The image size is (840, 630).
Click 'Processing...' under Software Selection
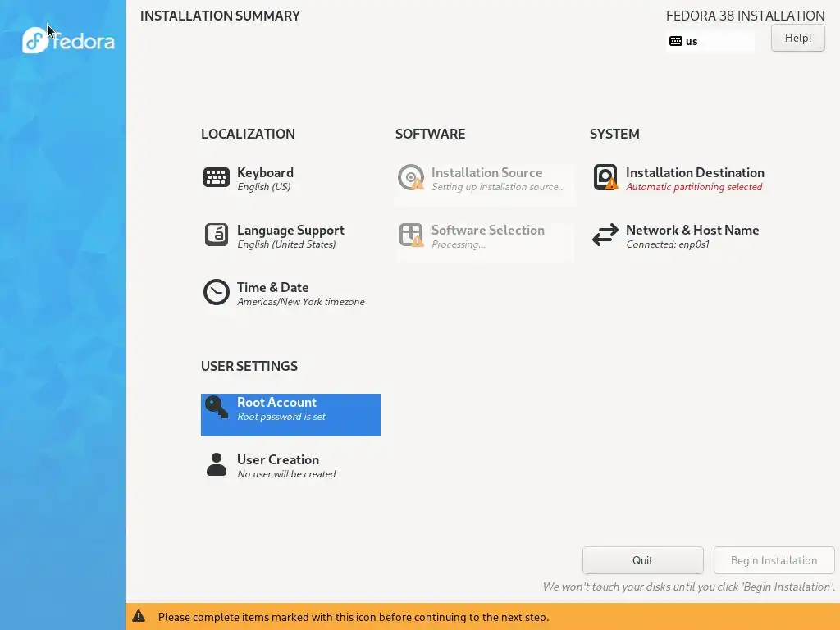(x=459, y=244)
